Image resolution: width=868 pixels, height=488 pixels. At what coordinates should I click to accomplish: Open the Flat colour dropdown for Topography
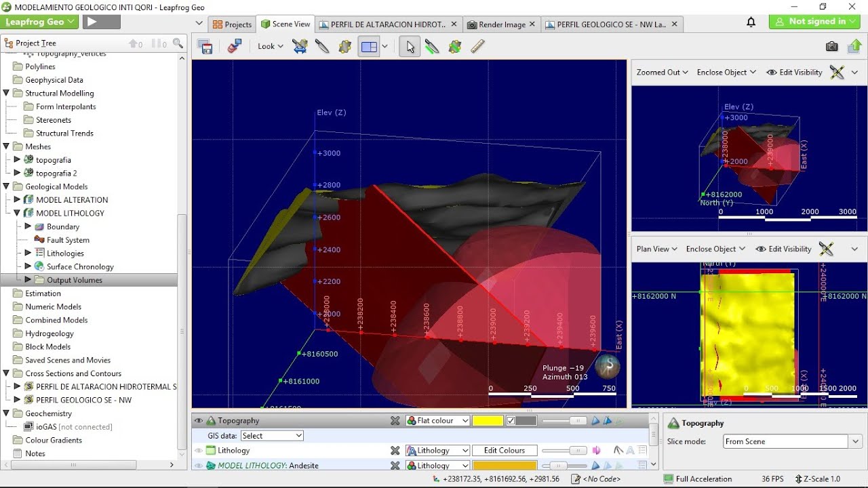point(437,421)
